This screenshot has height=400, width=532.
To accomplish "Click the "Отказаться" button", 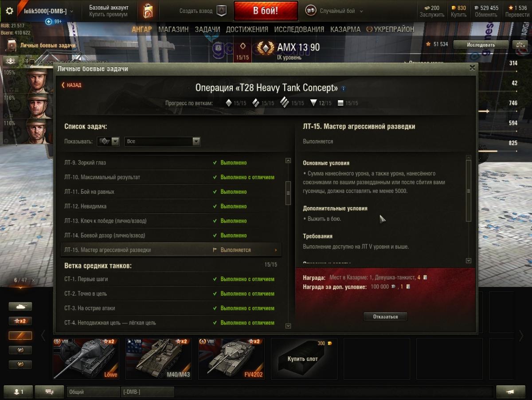I will (x=385, y=317).
